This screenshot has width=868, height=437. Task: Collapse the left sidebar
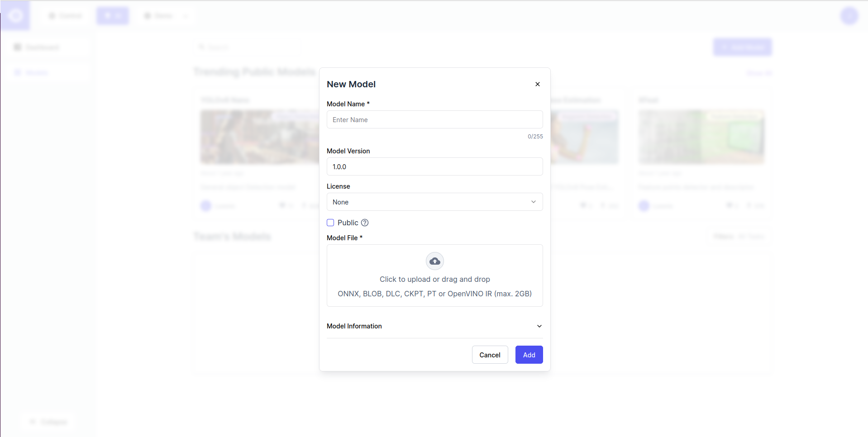(x=48, y=422)
